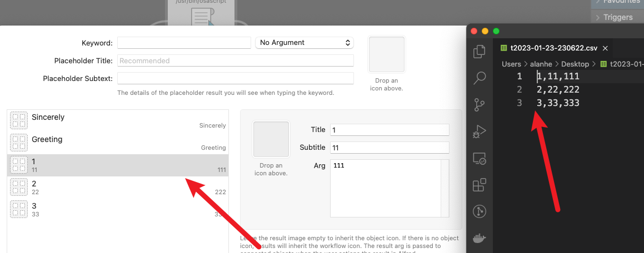The height and width of the screenshot is (253, 644).
Task: Switch to t2023-01-23-230622.csv tab
Action: point(553,48)
